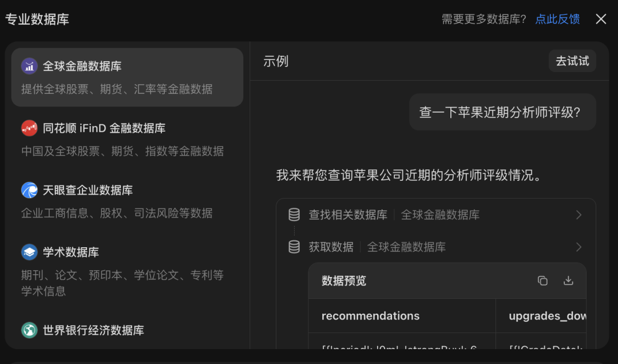This screenshot has height=364, width=618.
Task: Click the 去试试 button
Action: 572,61
